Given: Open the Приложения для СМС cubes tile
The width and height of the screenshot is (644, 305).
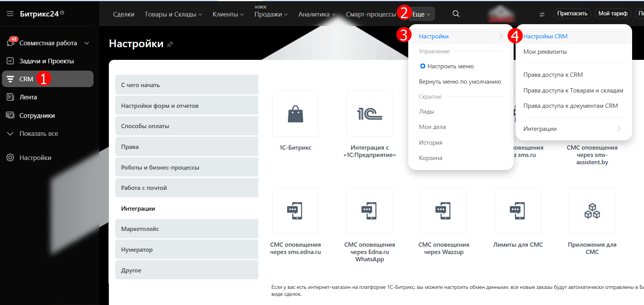Looking at the screenshot, I should pos(592,211).
